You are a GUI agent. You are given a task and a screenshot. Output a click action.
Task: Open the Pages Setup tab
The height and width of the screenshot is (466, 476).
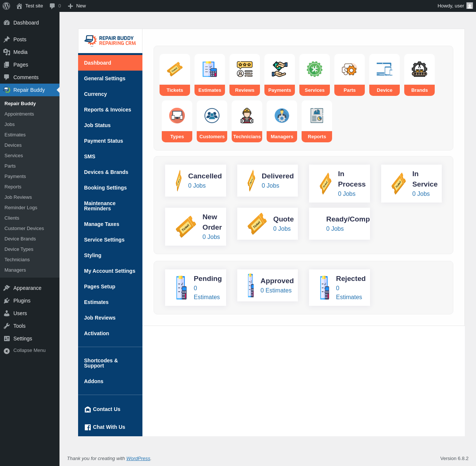pos(110,287)
